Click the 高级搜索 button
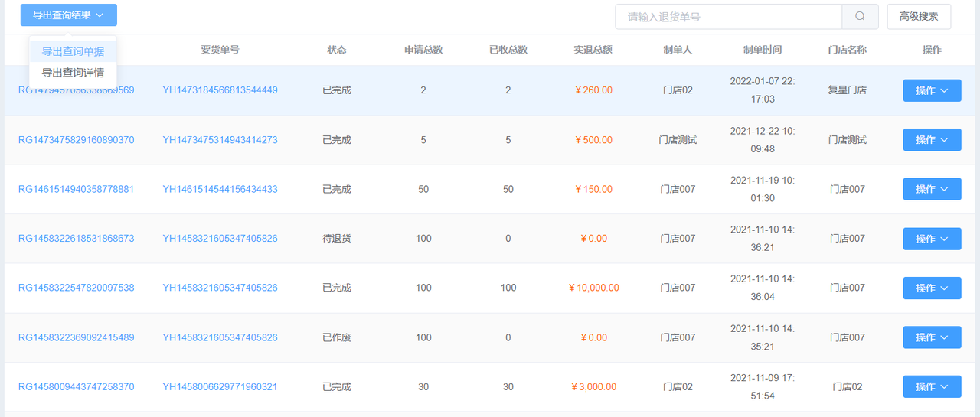 coord(919,16)
